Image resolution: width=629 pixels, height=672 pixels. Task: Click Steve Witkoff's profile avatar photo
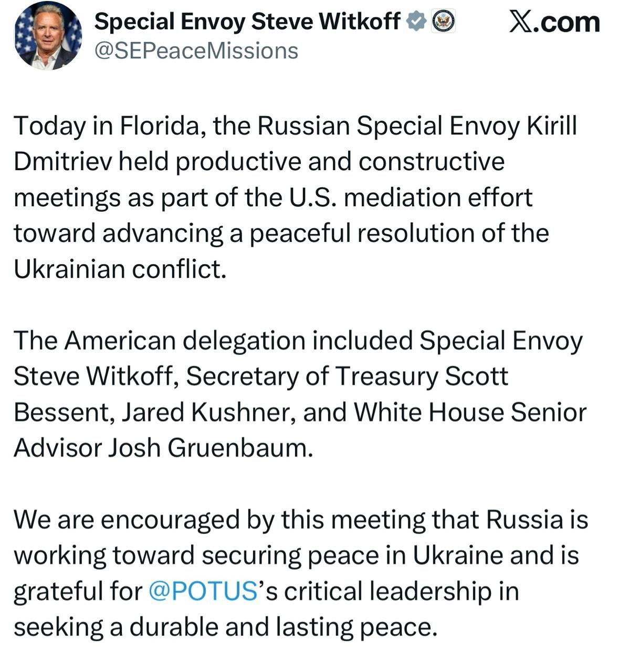[47, 35]
